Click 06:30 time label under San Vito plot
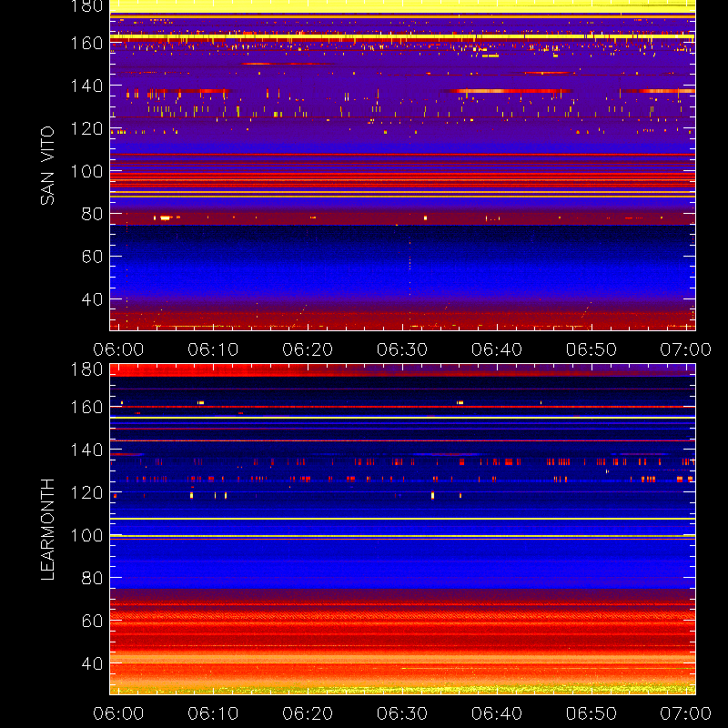The height and width of the screenshot is (728, 728). tap(402, 349)
